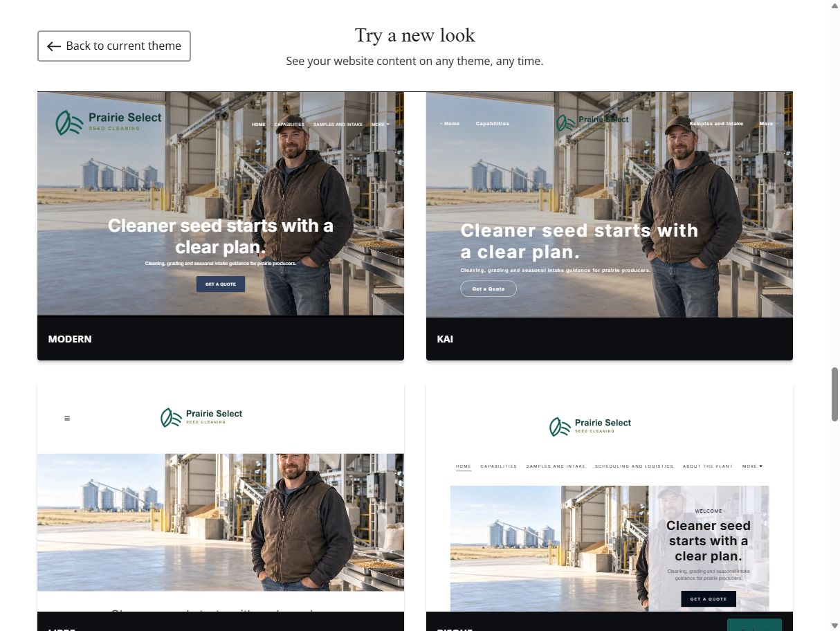Image resolution: width=840 pixels, height=631 pixels.
Task: Click Prairie Select logo in bottom-right preview
Action: click(590, 426)
